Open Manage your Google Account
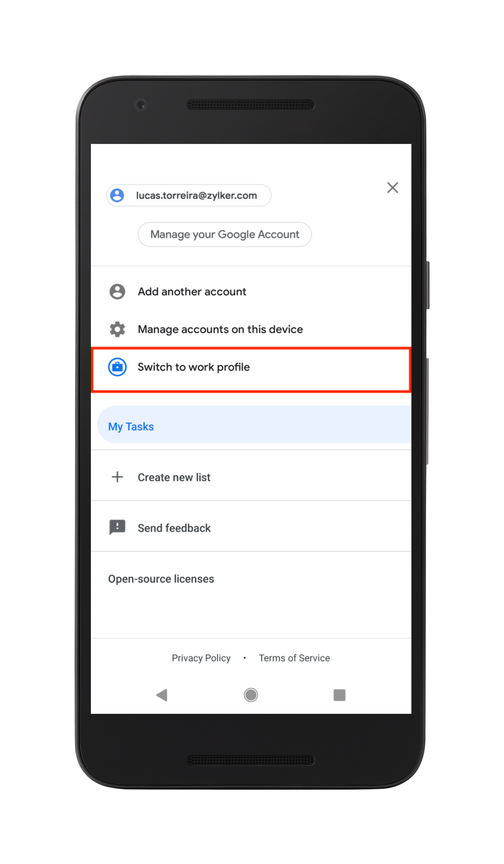504x864 pixels. (225, 234)
